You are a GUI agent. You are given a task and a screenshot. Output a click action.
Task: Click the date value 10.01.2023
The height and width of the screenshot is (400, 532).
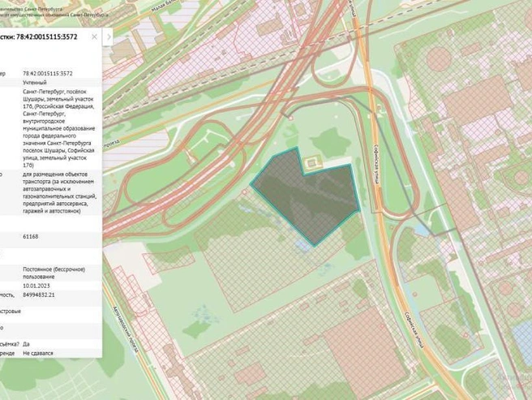[36, 286]
